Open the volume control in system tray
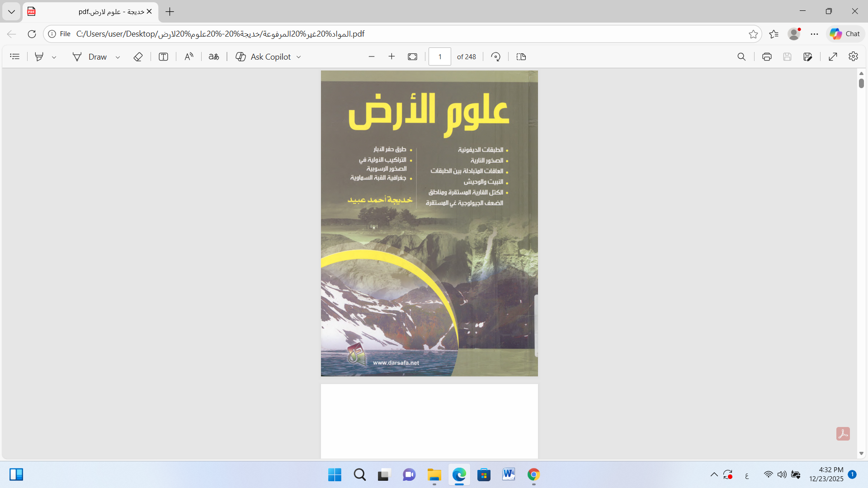 pos(782,475)
